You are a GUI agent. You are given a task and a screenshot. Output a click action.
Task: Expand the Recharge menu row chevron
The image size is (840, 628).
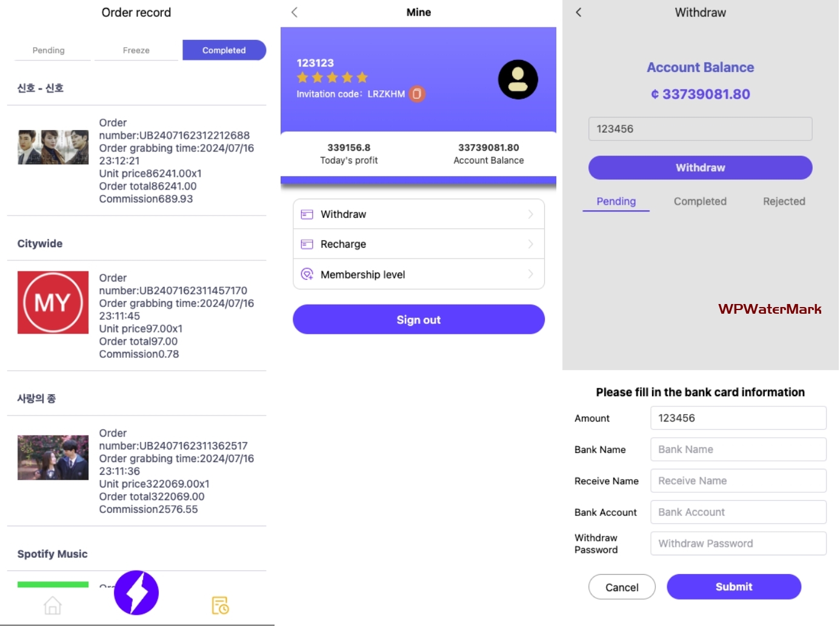coord(530,244)
